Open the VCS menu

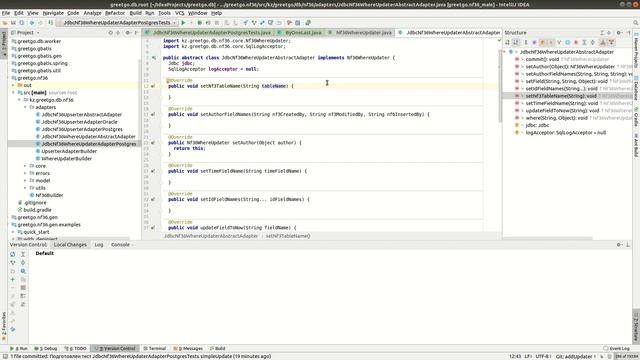tap(180, 13)
